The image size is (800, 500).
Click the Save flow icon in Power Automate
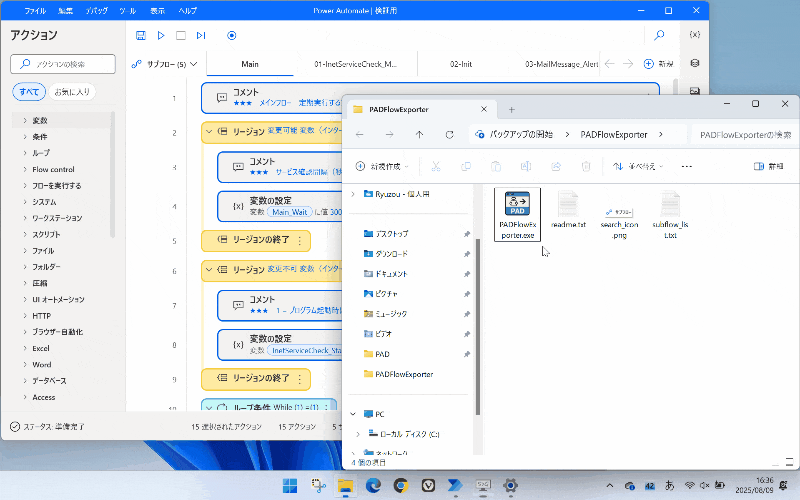141,35
